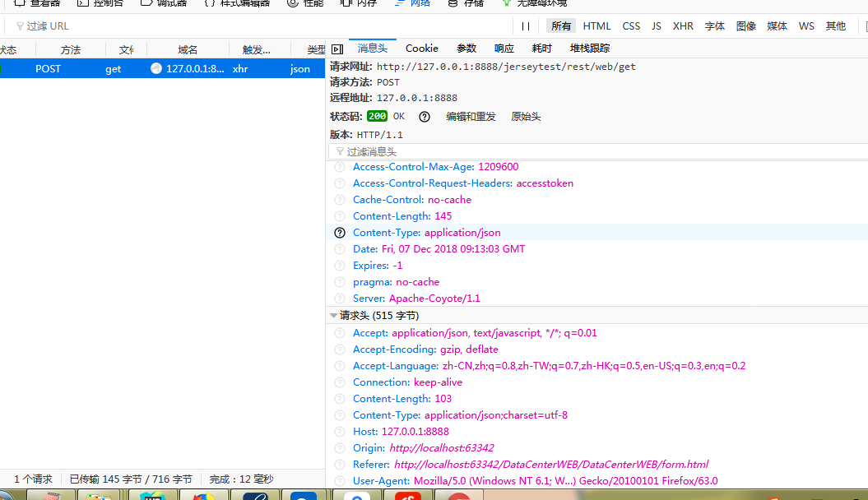Open help icon for the Connection header
Screen dimensions: 868x500
(x=340, y=382)
